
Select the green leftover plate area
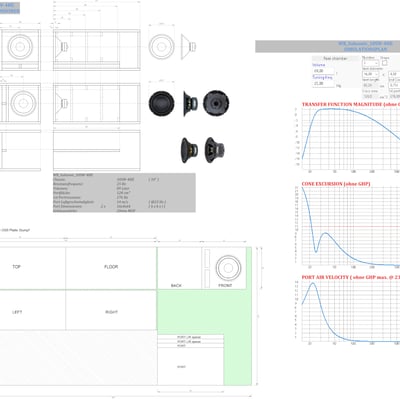pos(204,312)
